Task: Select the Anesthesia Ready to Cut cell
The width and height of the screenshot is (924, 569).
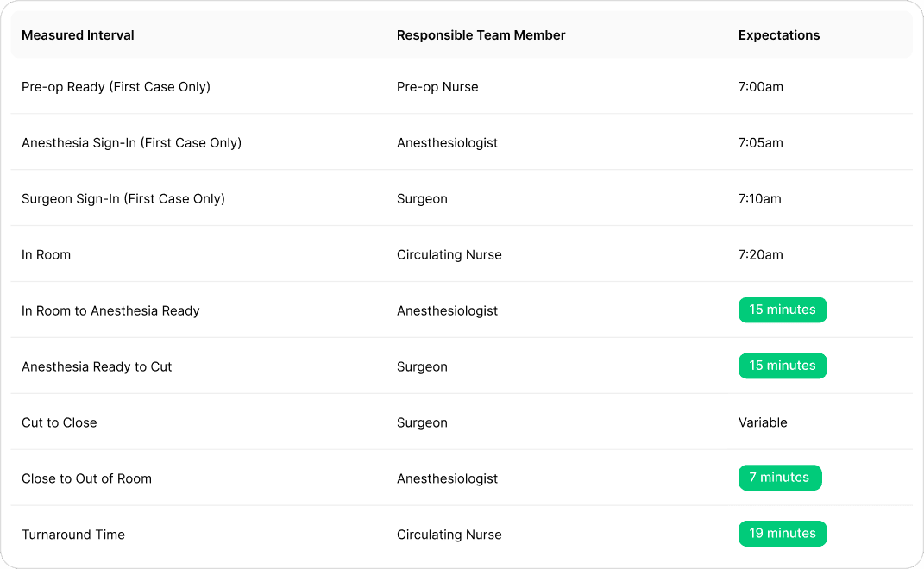Action: 97,367
